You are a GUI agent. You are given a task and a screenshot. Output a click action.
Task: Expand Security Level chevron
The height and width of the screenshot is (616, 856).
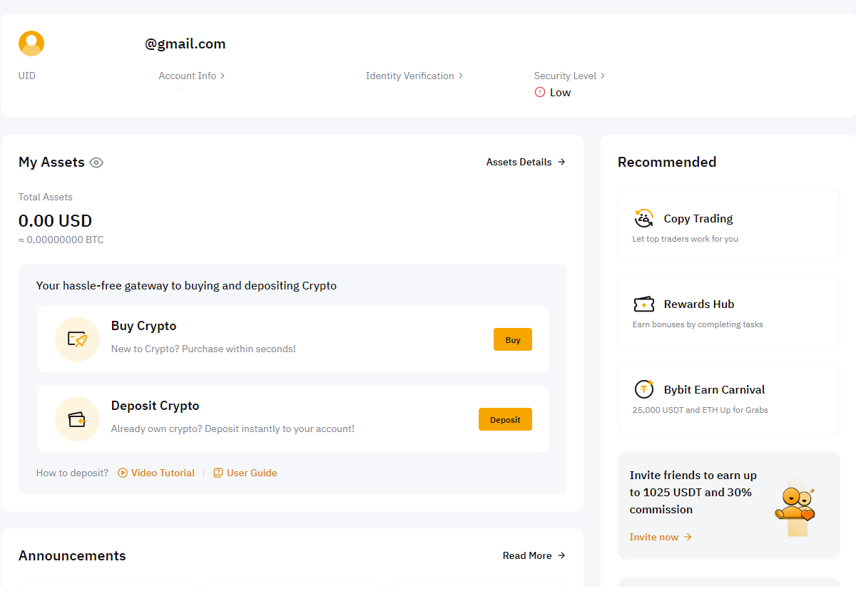[x=603, y=76]
